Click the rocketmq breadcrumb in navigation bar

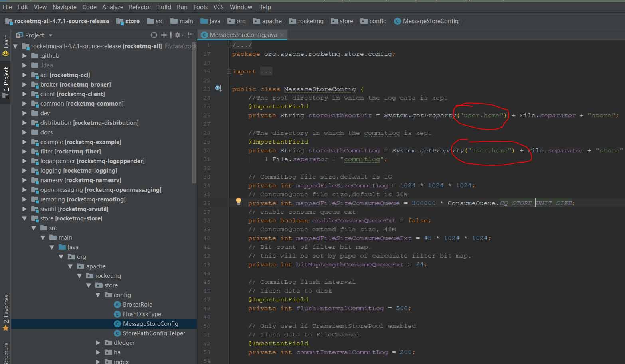(x=310, y=21)
